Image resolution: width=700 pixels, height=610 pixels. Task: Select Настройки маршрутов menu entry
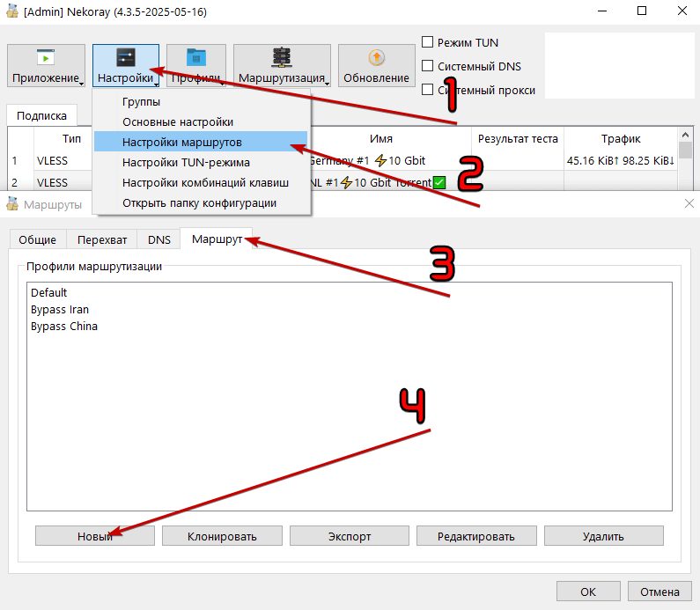coord(182,142)
